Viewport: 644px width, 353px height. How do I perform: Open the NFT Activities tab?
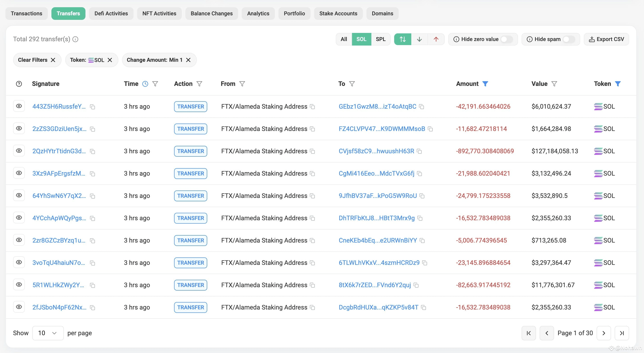coord(159,14)
